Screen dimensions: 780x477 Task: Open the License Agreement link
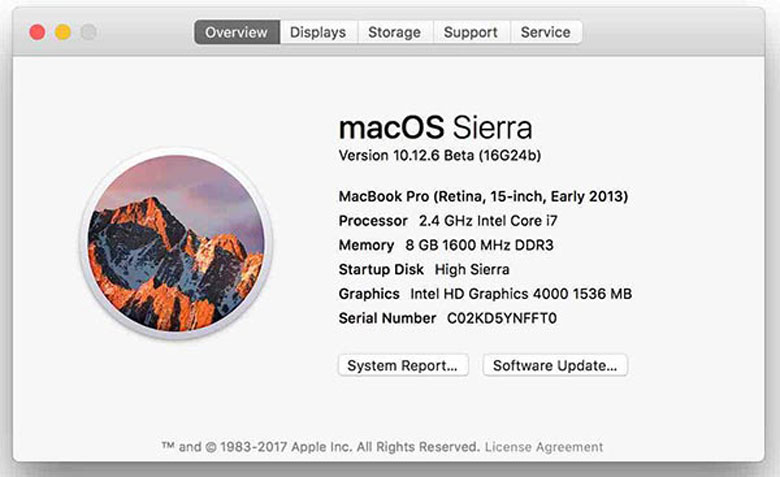coord(543,447)
